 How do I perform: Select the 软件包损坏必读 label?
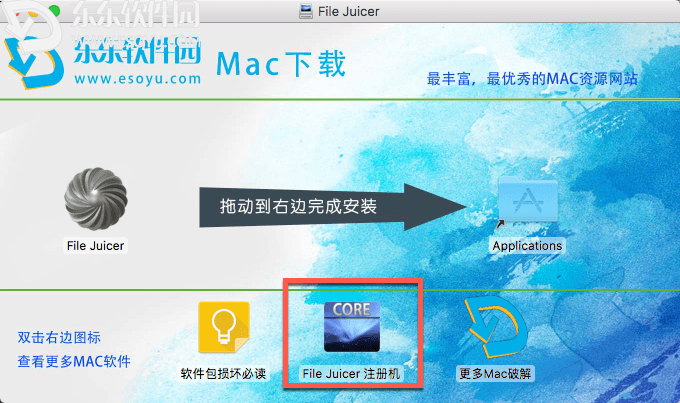pos(223,374)
